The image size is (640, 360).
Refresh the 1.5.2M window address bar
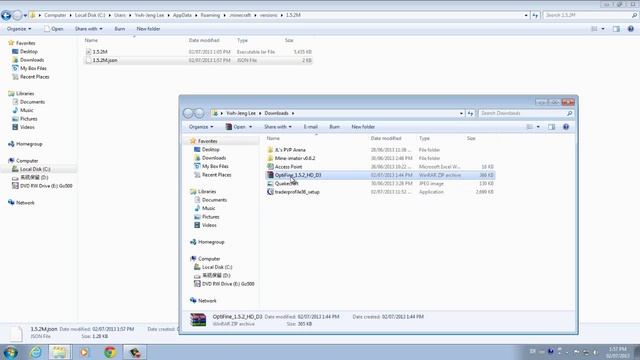tap(535, 15)
